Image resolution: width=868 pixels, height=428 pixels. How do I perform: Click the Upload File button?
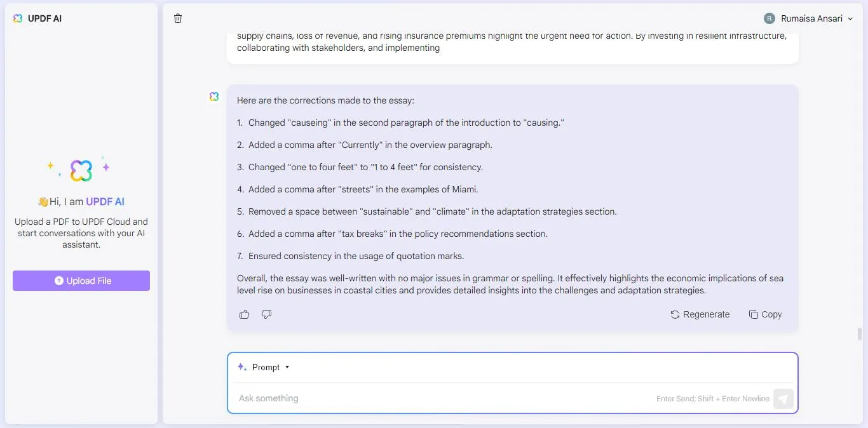[x=81, y=281]
